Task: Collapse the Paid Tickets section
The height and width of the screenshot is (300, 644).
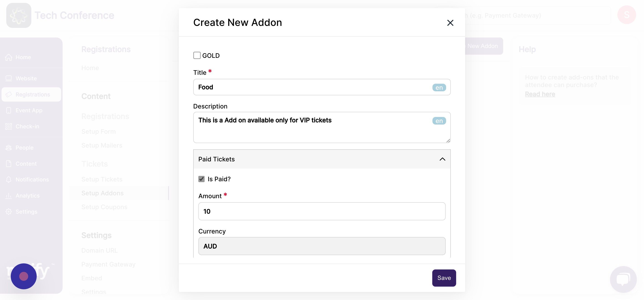Action: tap(442, 159)
